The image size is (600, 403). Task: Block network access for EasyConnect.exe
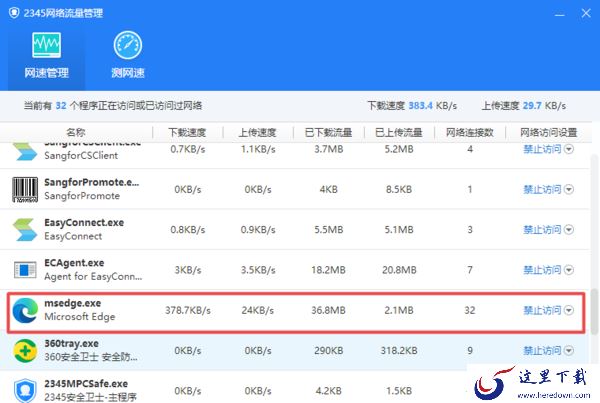[542, 230]
